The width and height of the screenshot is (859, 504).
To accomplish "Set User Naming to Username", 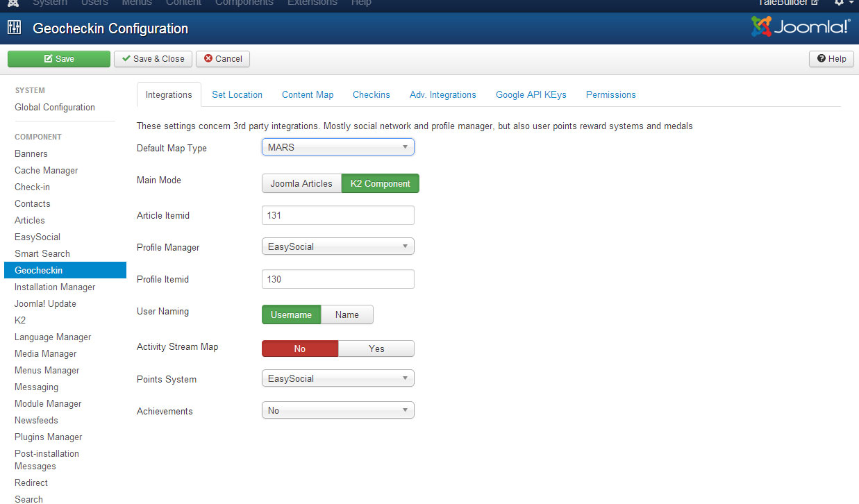I will coord(291,314).
